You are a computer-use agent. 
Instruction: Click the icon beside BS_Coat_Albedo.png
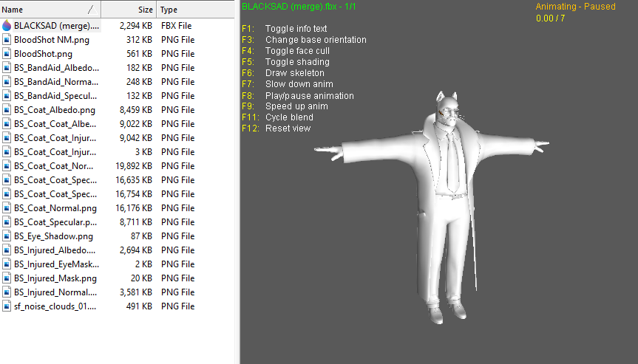[x=7, y=110]
